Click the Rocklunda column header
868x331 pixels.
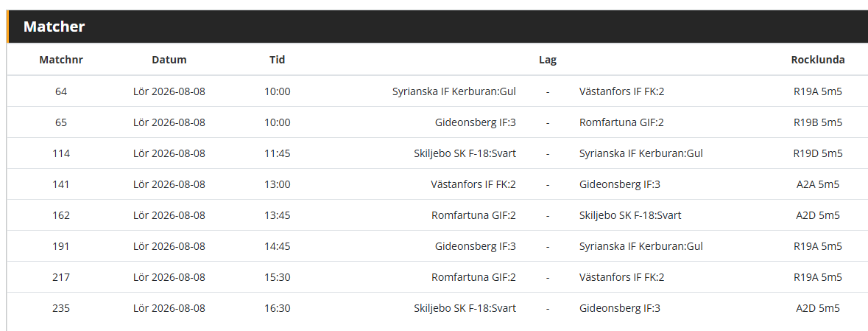point(818,60)
